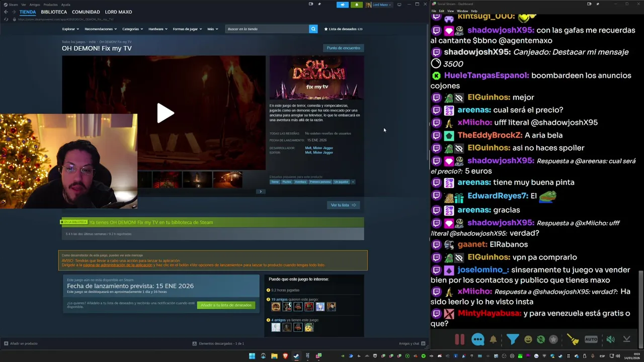
Task: Expand the Más dropdown
Action: pyautogui.click(x=212, y=29)
